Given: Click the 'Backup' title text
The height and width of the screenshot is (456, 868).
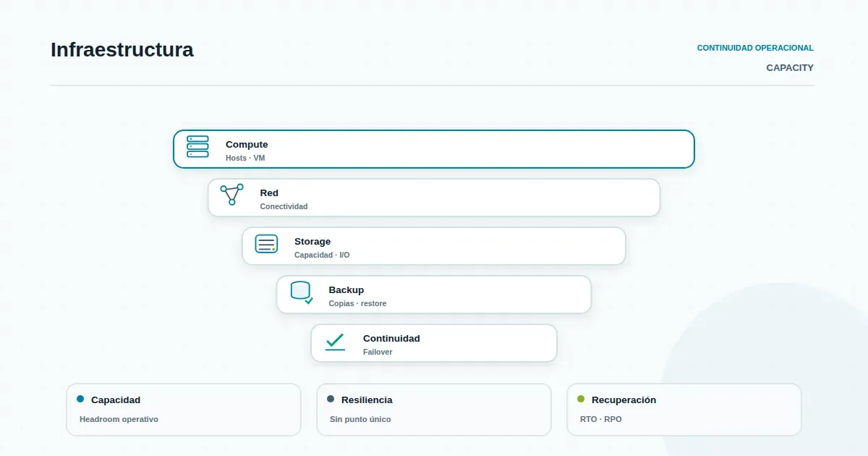Looking at the screenshot, I should (346, 290).
